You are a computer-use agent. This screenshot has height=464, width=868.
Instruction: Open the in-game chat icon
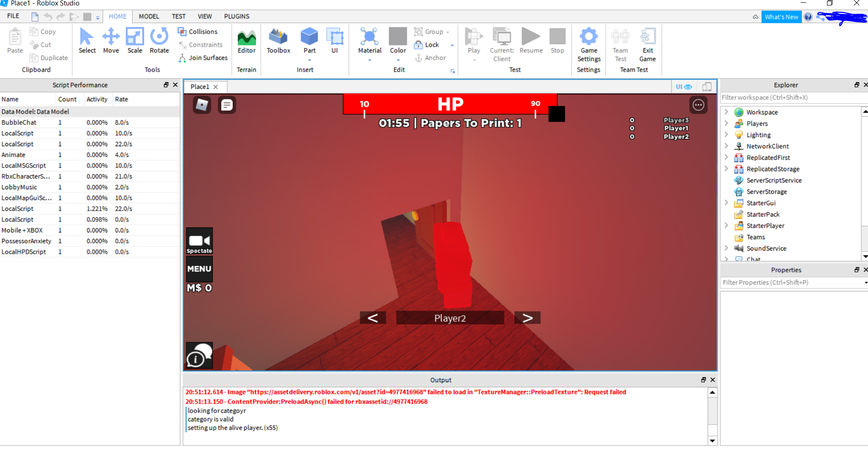[x=227, y=105]
